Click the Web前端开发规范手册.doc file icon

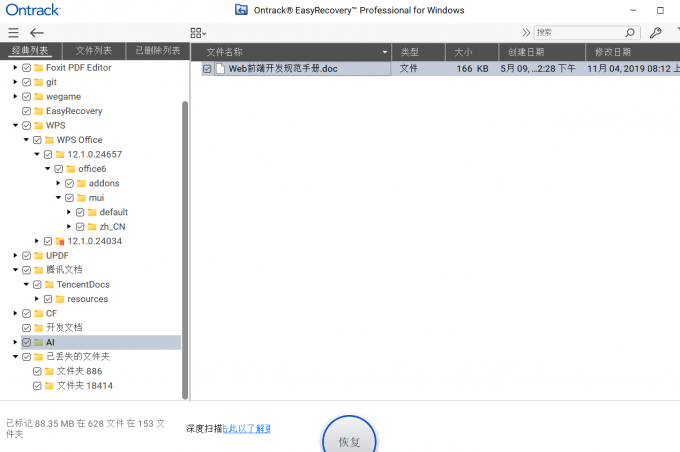click(x=220, y=69)
